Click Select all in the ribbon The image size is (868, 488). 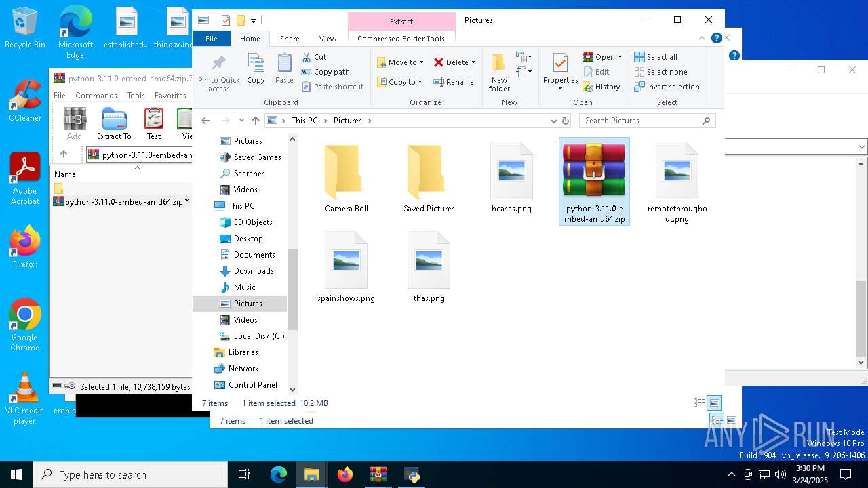pos(656,57)
